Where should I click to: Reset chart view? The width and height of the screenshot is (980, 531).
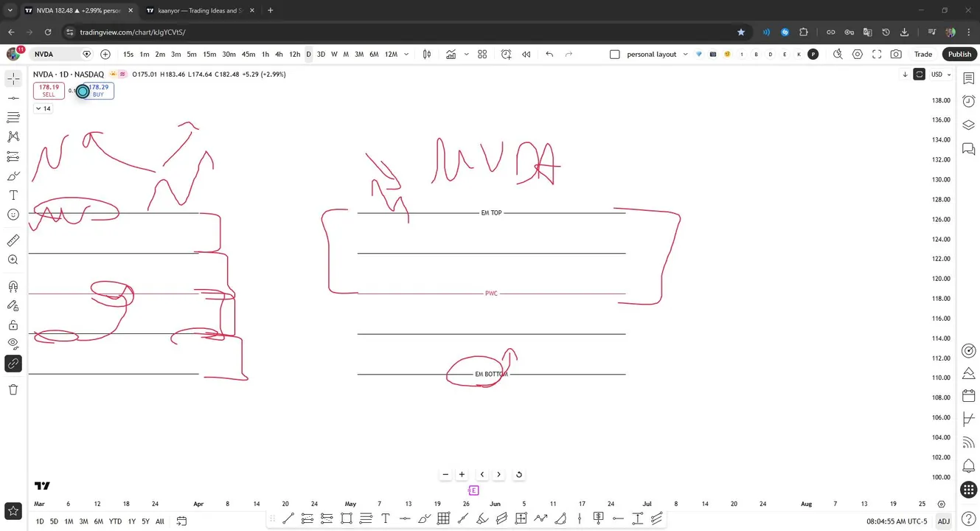pyautogui.click(x=519, y=474)
